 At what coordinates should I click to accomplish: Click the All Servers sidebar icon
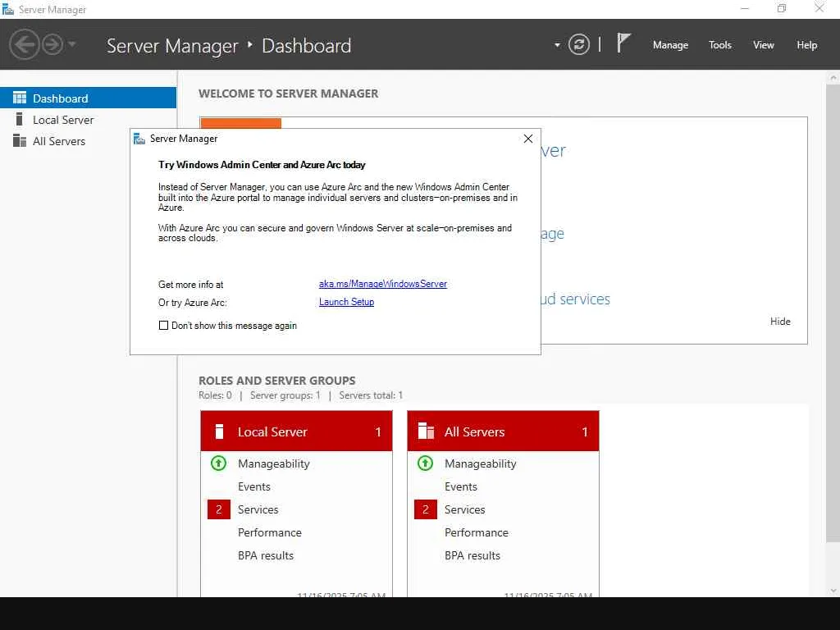coord(20,140)
